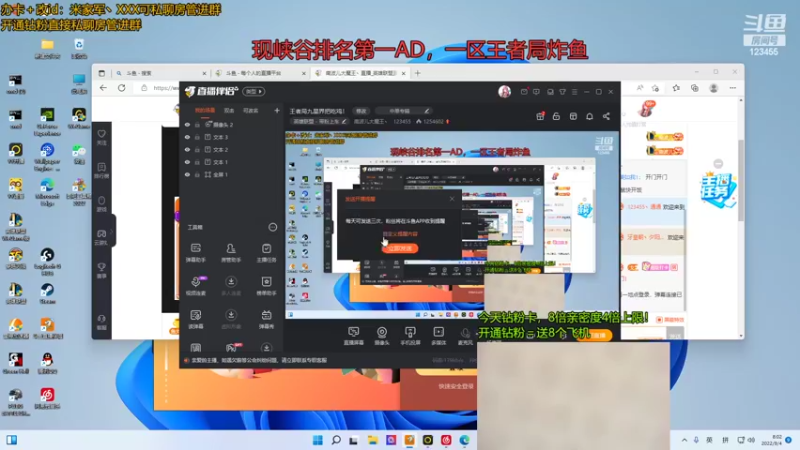800x450 pixels.
Task: Open the taskbar volume icon
Action: point(751,440)
